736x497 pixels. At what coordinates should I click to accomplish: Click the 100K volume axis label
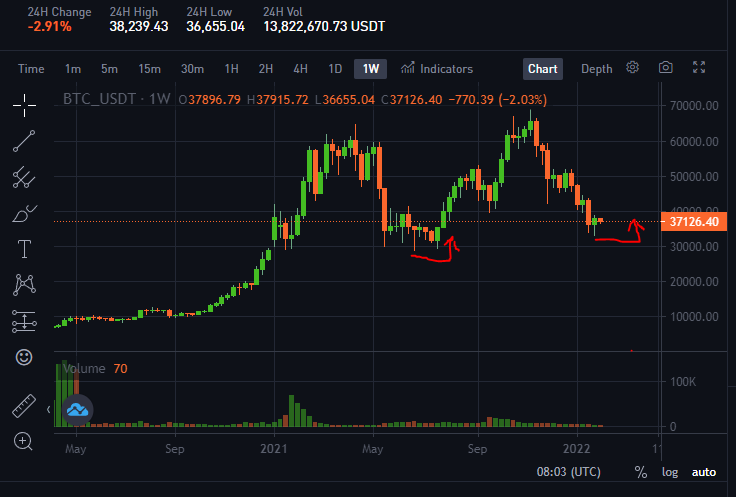point(683,382)
